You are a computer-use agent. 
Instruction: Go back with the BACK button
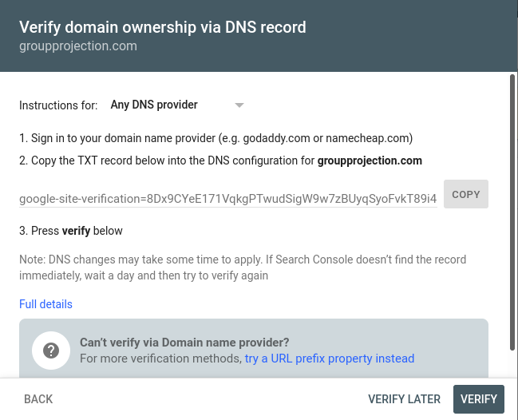[38, 399]
